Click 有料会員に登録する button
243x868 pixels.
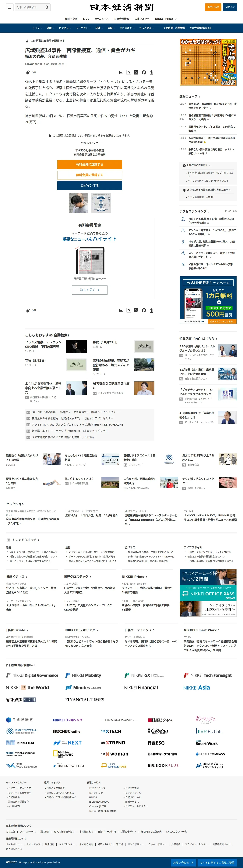point(90,164)
